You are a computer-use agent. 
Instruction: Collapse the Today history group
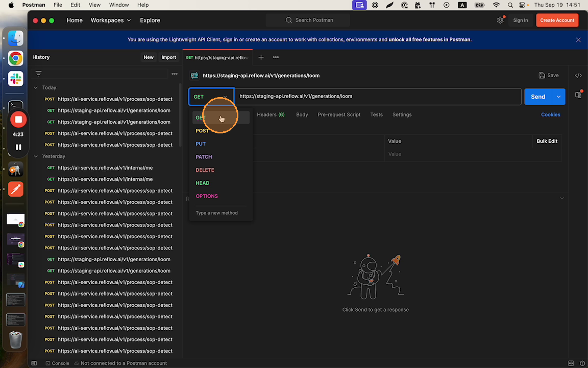tap(36, 87)
